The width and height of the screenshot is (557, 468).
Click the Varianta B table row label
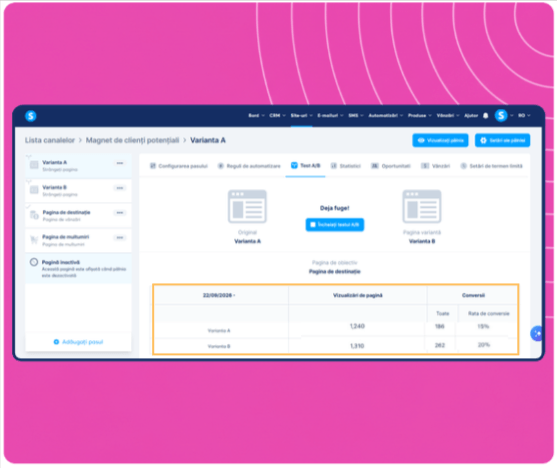coord(219,346)
